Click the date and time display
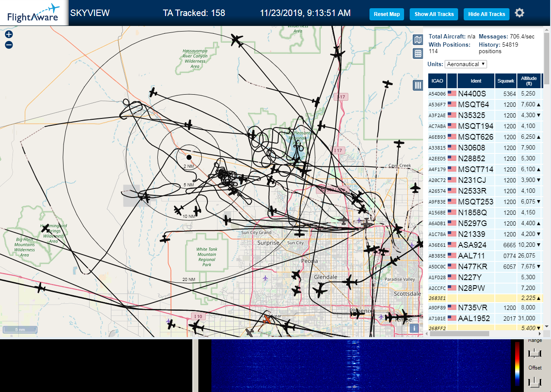Screen dimensions: 551x392 305,13
